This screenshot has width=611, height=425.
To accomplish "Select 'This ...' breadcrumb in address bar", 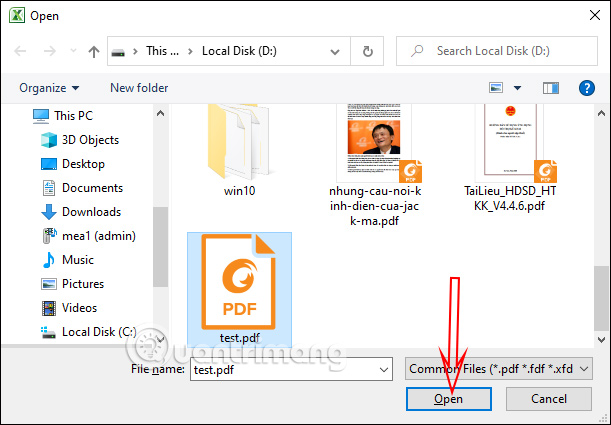I will pyautogui.click(x=162, y=51).
